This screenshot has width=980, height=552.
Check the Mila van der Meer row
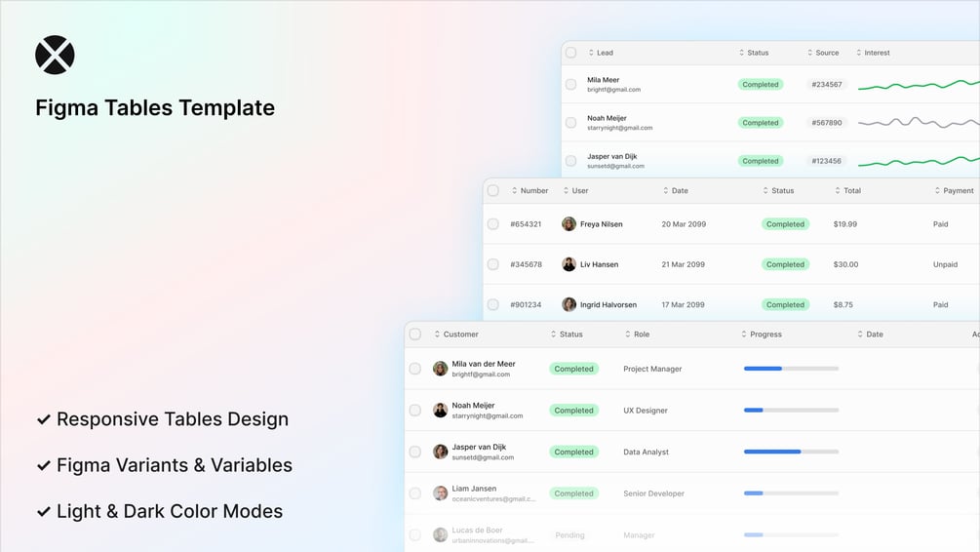click(x=415, y=369)
